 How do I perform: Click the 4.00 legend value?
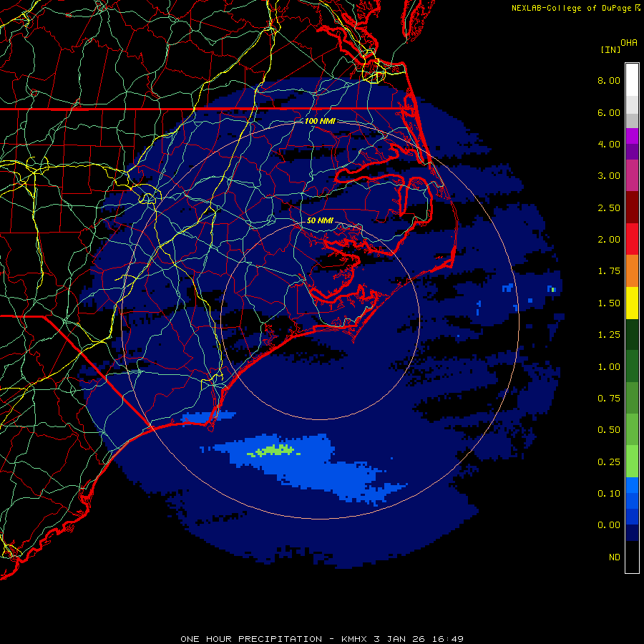coord(609,144)
